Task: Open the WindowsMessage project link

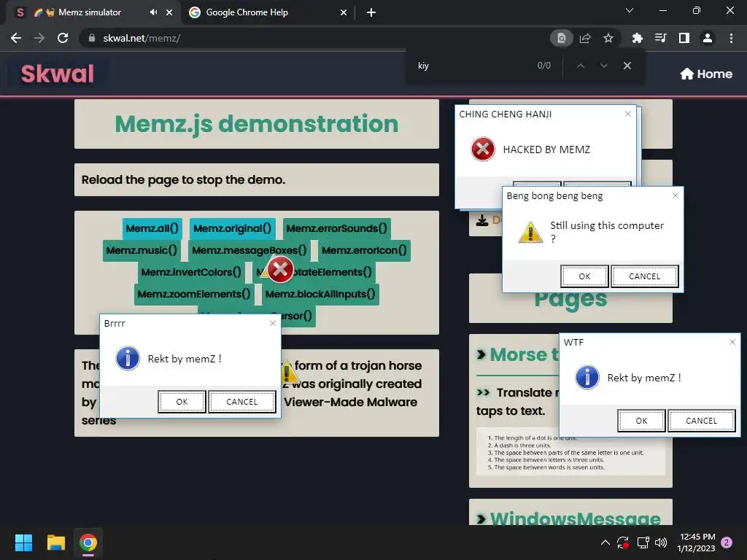Action: click(569, 517)
